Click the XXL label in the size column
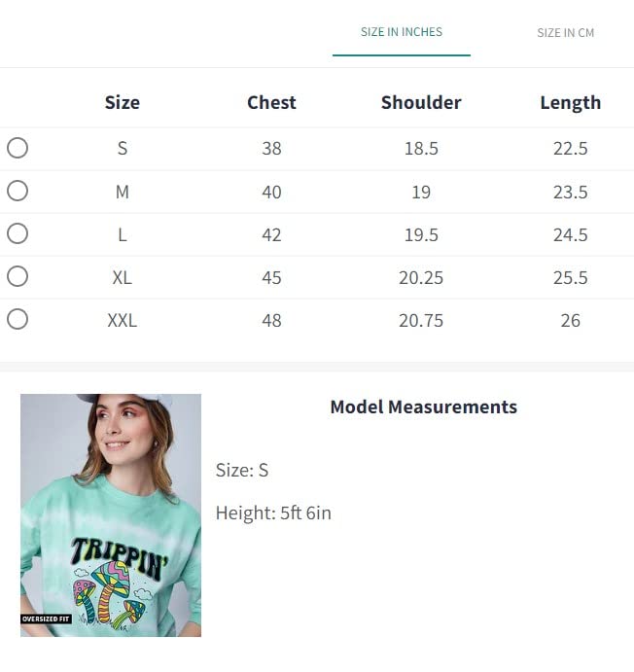Screen dimensions: 634x672 (x=123, y=320)
